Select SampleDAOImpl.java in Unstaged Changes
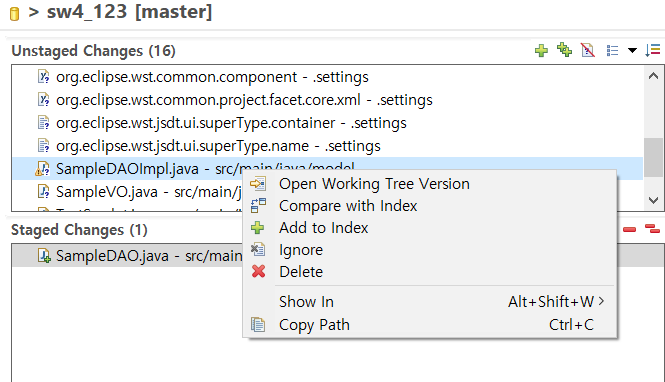The height and width of the screenshot is (382, 665). pos(327,169)
